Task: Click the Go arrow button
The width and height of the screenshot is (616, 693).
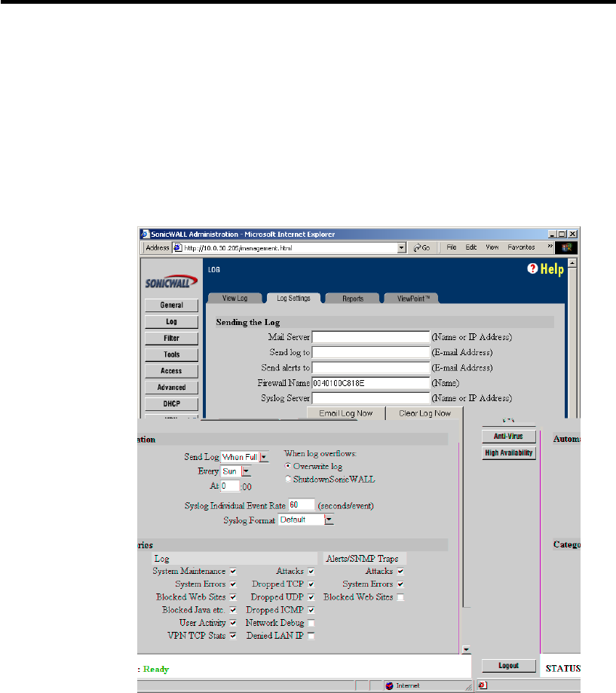Action: point(421,247)
